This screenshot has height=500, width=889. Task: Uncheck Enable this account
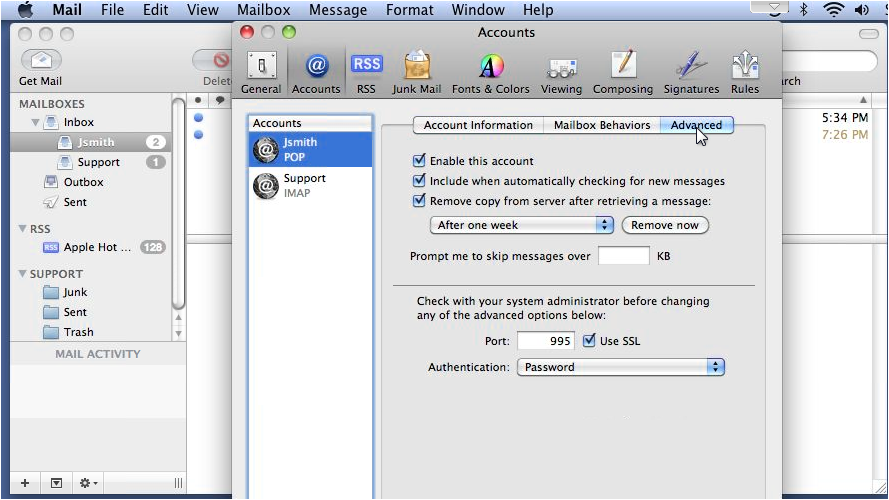pos(419,160)
